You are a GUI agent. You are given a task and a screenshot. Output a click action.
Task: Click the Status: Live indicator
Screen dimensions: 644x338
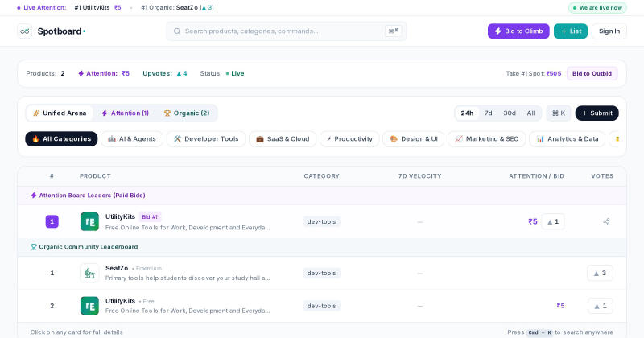222,73
